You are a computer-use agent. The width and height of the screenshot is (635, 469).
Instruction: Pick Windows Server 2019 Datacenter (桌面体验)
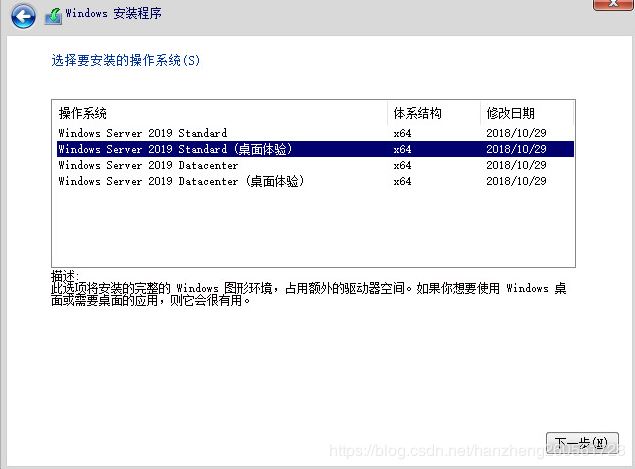tap(181, 181)
